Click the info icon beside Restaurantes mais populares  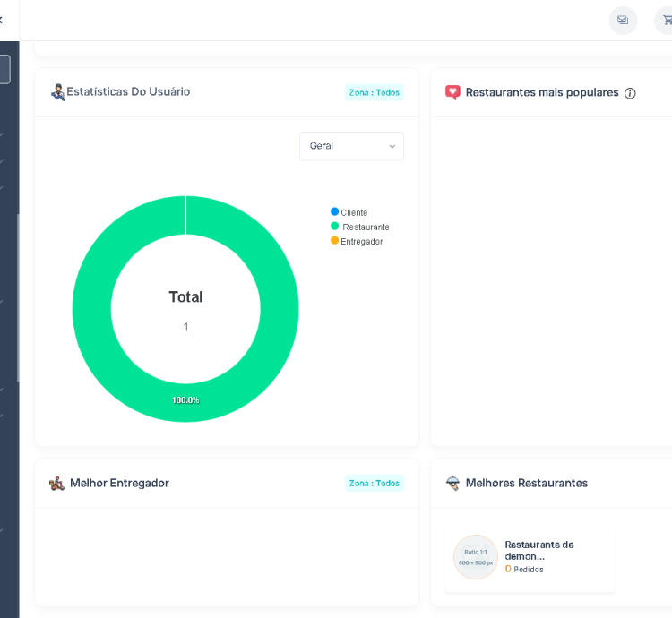tap(630, 93)
